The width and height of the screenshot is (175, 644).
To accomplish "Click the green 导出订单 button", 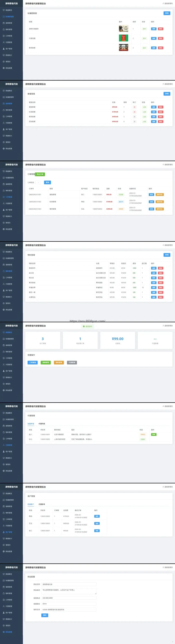I will 40,174.
